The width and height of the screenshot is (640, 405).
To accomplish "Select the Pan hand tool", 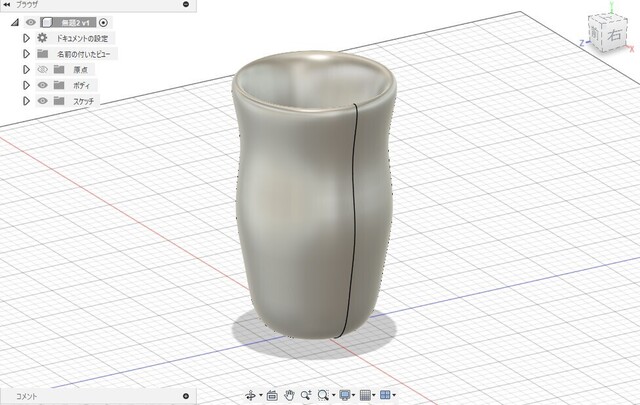I will click(289, 396).
